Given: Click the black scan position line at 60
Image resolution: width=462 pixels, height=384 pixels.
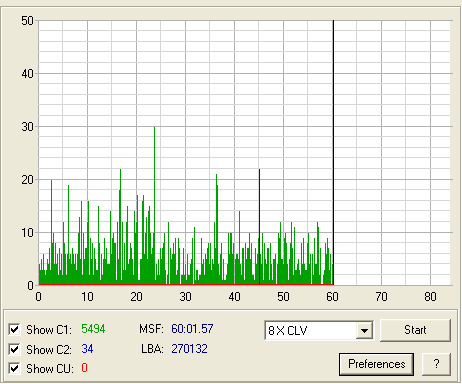Looking at the screenshot, I should [x=333, y=153].
